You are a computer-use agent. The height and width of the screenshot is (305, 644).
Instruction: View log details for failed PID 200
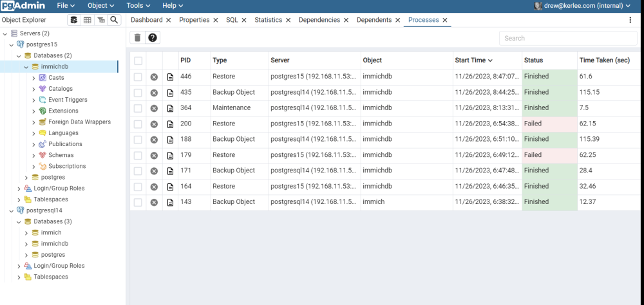170,124
